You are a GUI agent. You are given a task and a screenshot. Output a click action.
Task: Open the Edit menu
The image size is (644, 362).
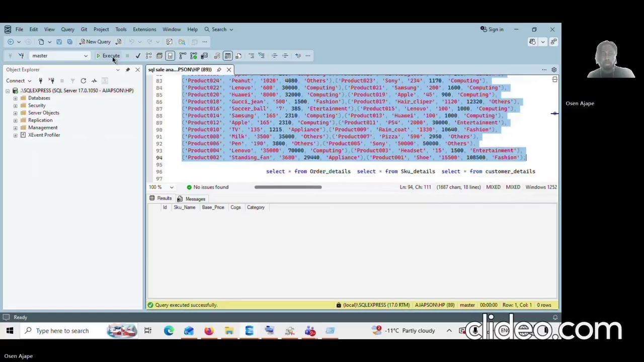coord(34,29)
